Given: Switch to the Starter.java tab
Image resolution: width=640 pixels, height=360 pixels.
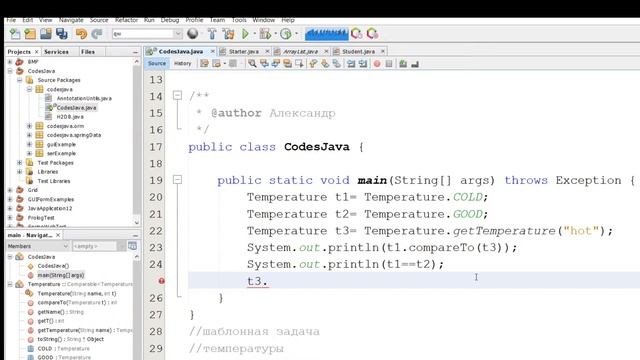Looking at the screenshot, I should coord(243,51).
